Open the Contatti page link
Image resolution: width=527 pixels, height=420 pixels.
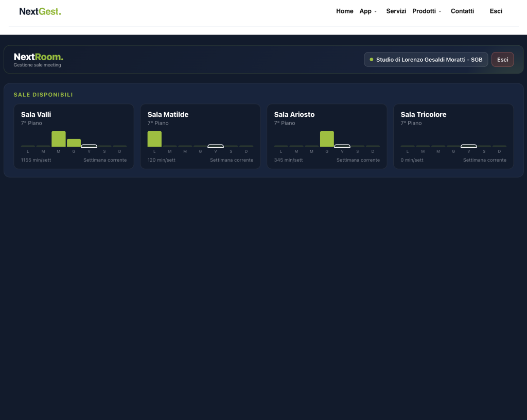pyautogui.click(x=462, y=11)
